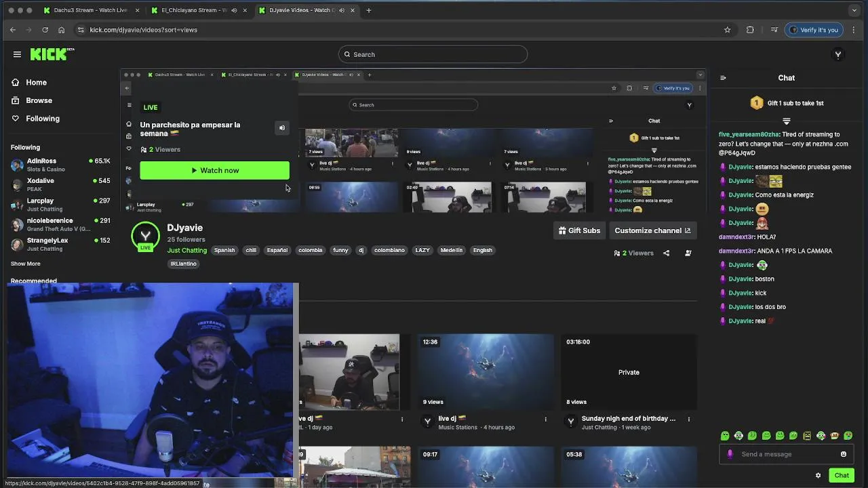Expand the gift sub leaderboard chevron
Screen dimensions: 868x488
[x=787, y=121]
